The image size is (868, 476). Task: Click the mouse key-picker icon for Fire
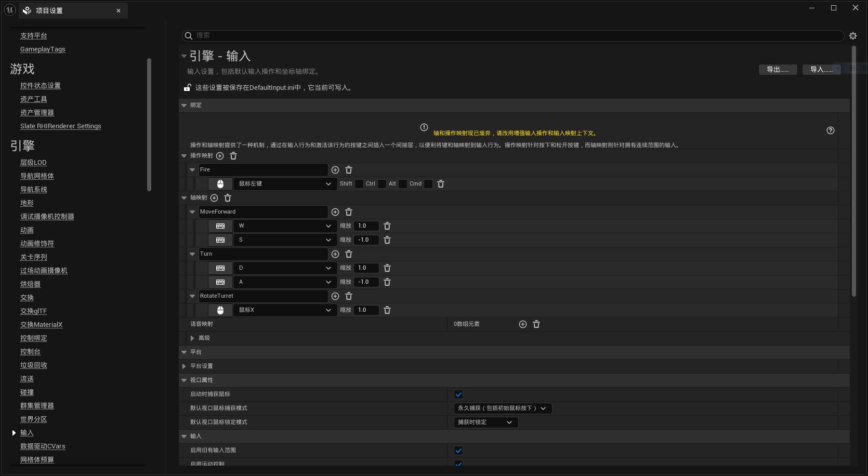220,184
